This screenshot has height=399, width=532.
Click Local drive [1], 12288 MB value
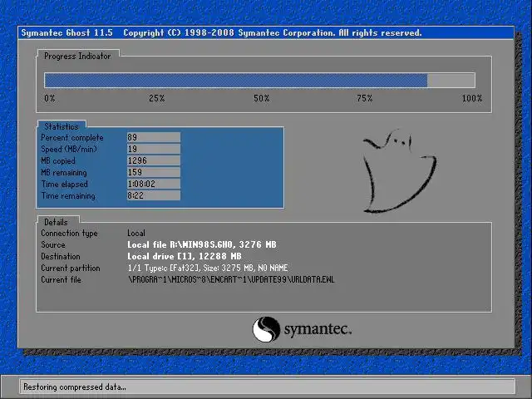coord(185,256)
